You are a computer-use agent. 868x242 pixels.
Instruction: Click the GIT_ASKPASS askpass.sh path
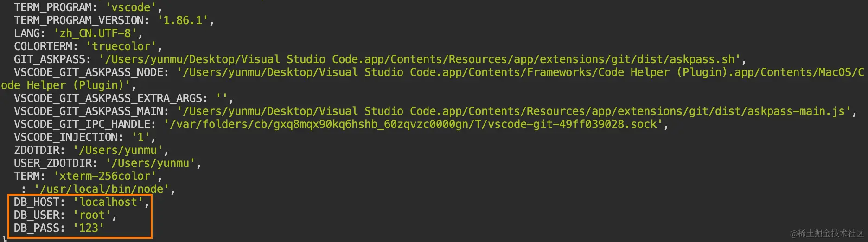point(420,59)
